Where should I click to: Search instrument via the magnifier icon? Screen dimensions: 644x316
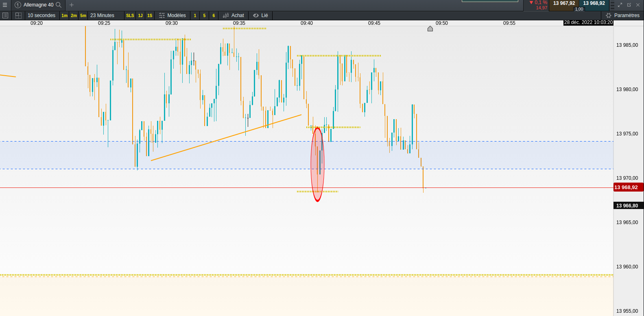point(59,5)
